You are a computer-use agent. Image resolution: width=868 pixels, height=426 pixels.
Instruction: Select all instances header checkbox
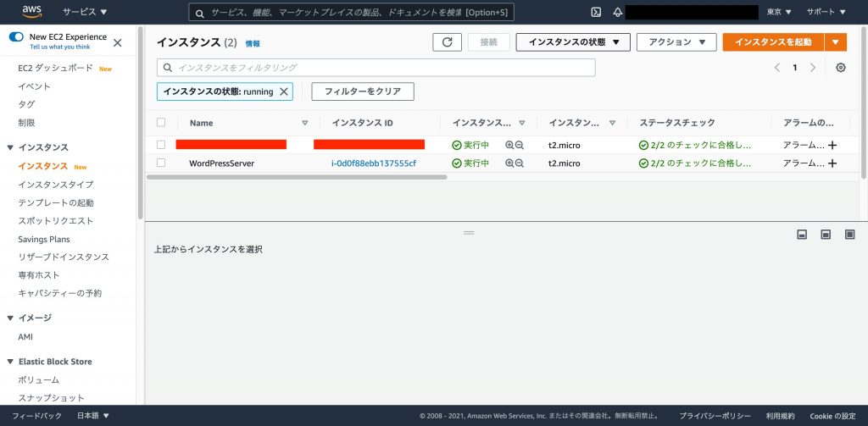(x=161, y=122)
